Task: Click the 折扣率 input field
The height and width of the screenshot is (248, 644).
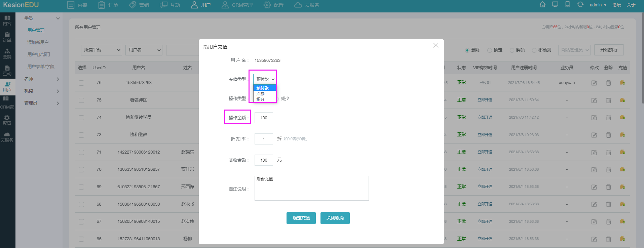Action: (x=264, y=139)
